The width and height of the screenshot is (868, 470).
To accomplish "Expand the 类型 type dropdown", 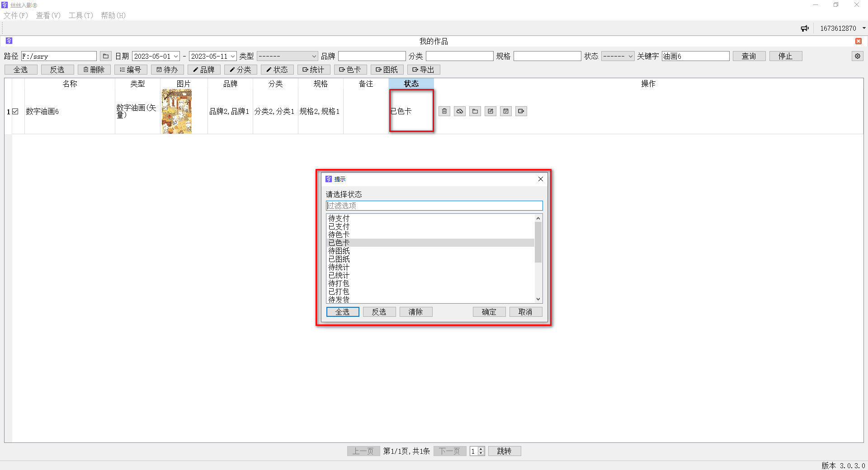I will [x=314, y=56].
